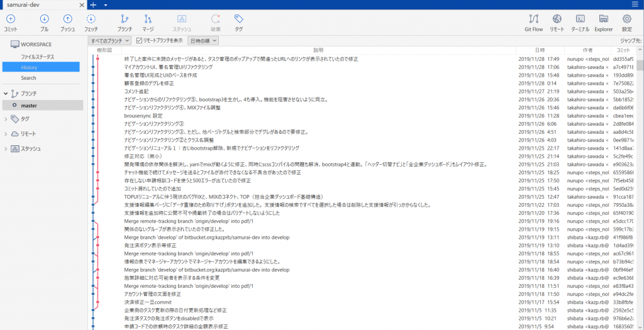Click the プル (Pull) toolbar icon
The height and width of the screenshot is (330, 644).
coord(44,22)
